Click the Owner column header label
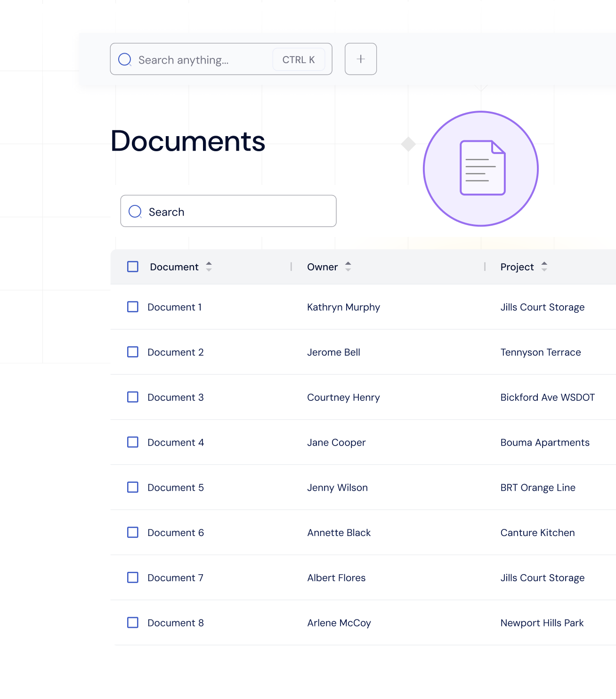 [x=322, y=267]
